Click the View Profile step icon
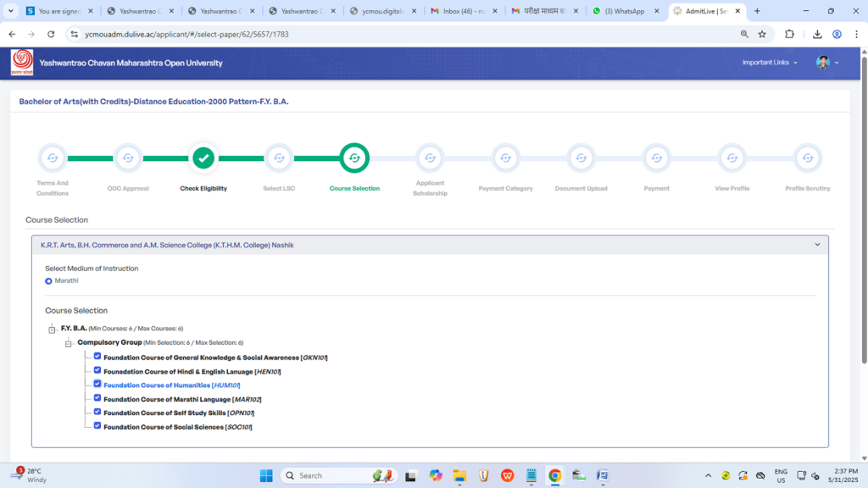Image resolution: width=868 pixels, height=488 pixels. click(x=732, y=158)
